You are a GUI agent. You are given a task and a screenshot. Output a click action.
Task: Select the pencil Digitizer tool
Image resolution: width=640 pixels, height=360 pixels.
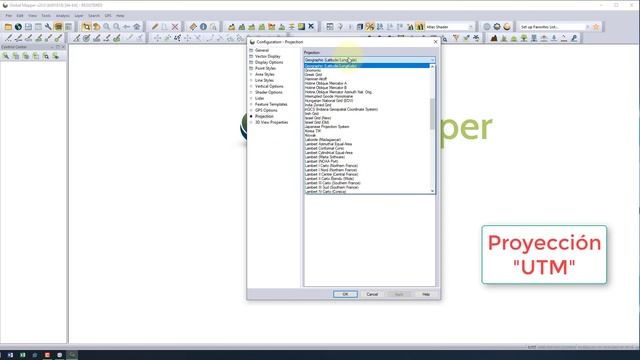click(155, 27)
